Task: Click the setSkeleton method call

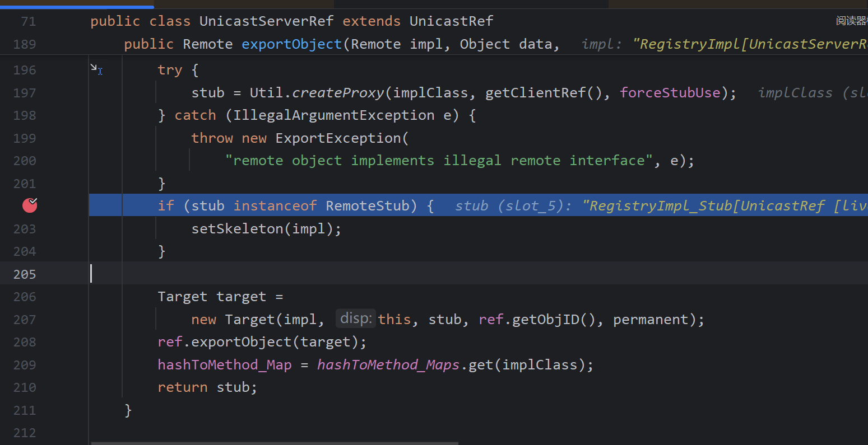Action: [238, 228]
